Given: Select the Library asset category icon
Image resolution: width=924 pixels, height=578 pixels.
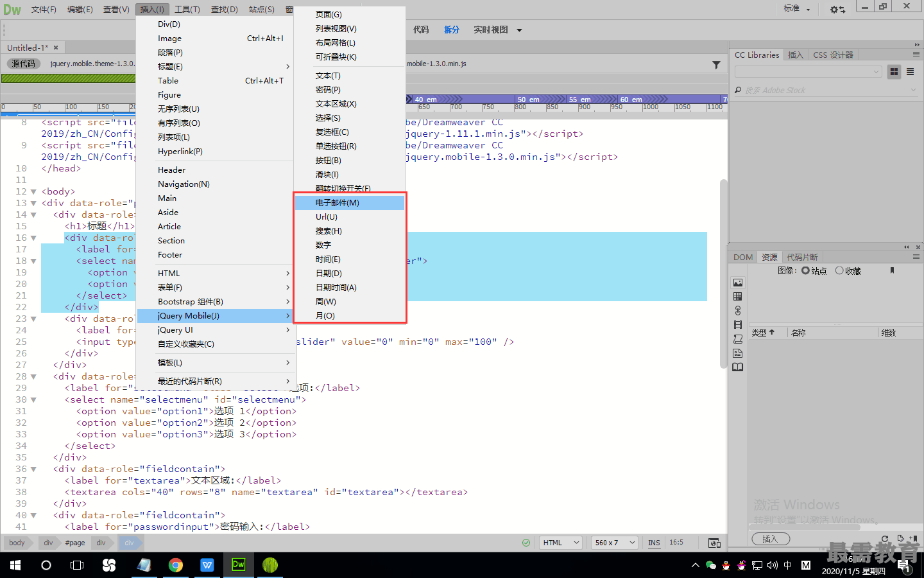Looking at the screenshot, I should (x=738, y=367).
